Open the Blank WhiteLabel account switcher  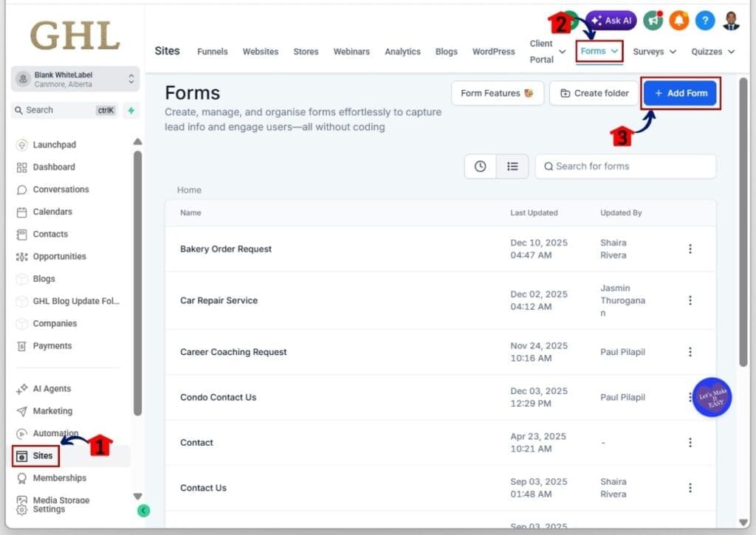click(x=74, y=78)
